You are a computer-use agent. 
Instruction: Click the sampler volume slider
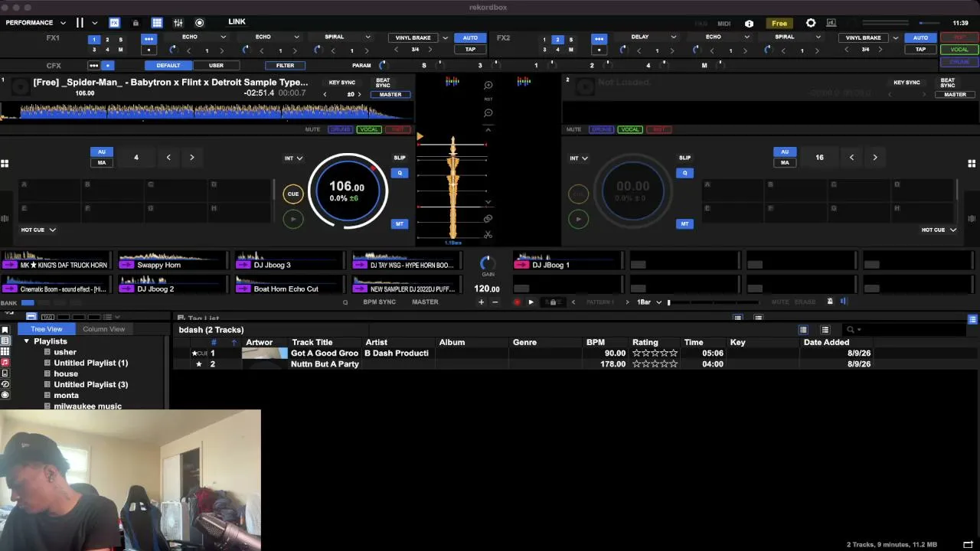[x=716, y=302]
